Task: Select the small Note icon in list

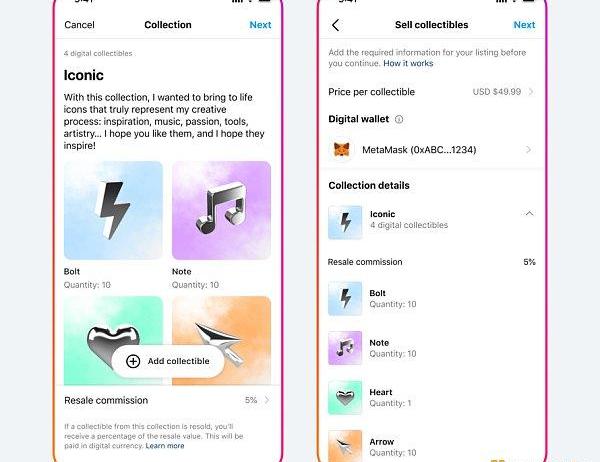Action: tap(345, 348)
